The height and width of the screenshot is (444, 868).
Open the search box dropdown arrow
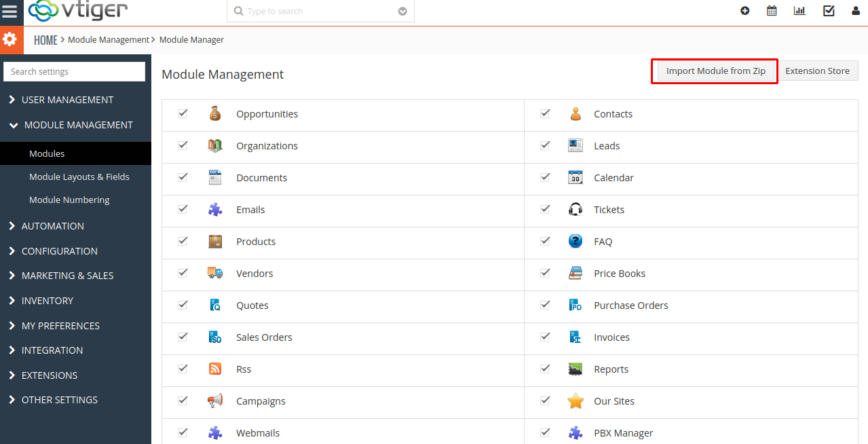point(402,12)
